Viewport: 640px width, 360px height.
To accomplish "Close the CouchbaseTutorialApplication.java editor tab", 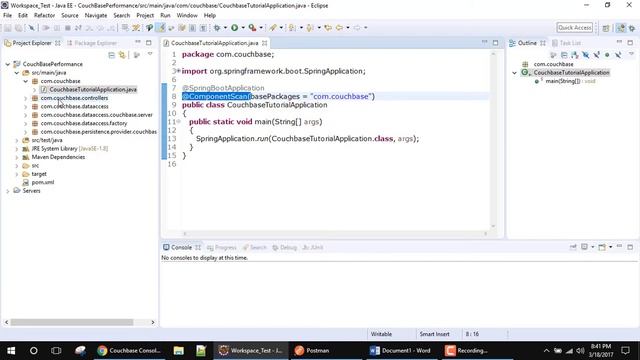I will click(264, 43).
